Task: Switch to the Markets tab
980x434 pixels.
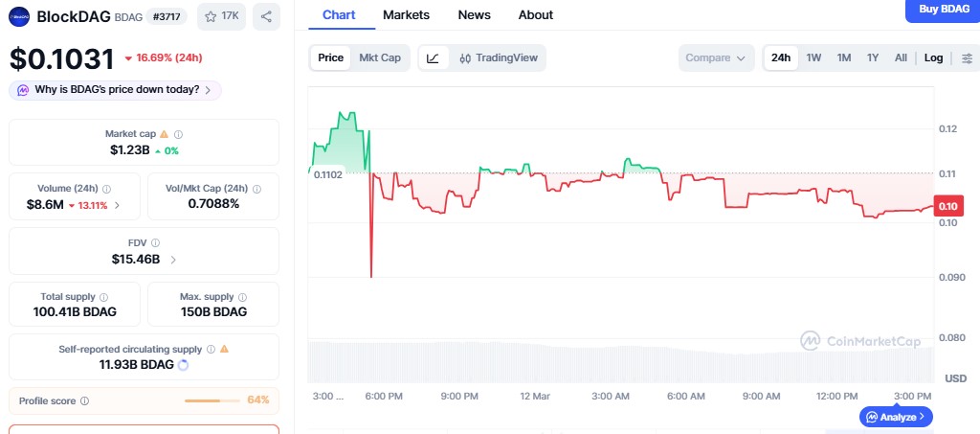Action: pyautogui.click(x=406, y=14)
